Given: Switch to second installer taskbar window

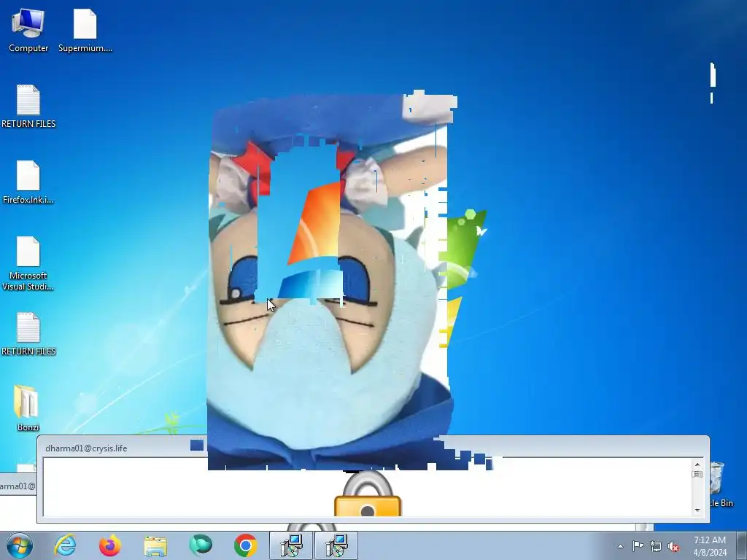Looking at the screenshot, I should point(336,545).
